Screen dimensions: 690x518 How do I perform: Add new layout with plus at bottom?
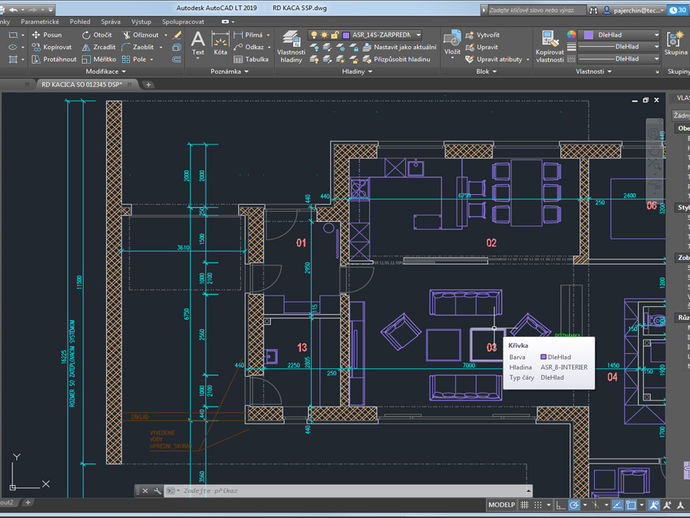[x=27, y=502]
